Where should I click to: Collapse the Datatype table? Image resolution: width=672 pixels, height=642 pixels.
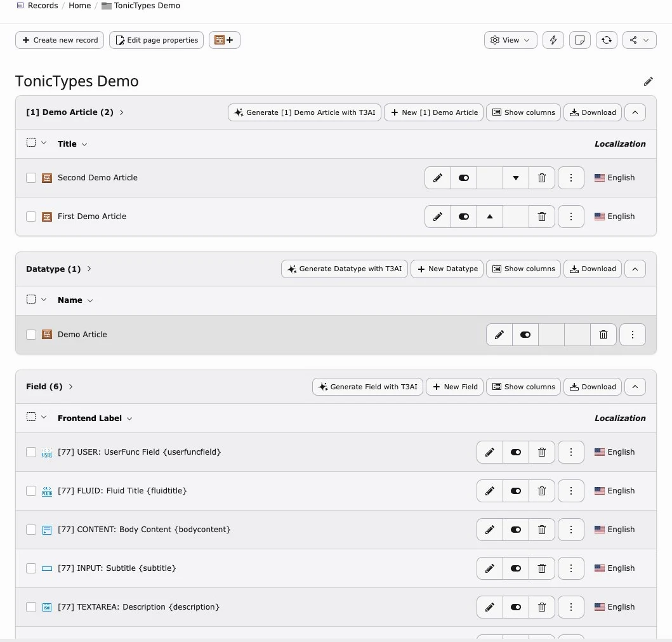pos(635,269)
